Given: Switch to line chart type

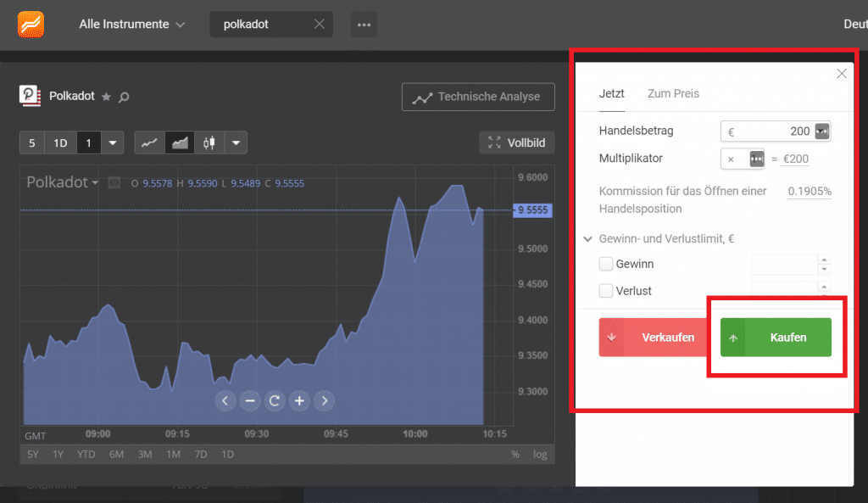Looking at the screenshot, I should 149,143.
